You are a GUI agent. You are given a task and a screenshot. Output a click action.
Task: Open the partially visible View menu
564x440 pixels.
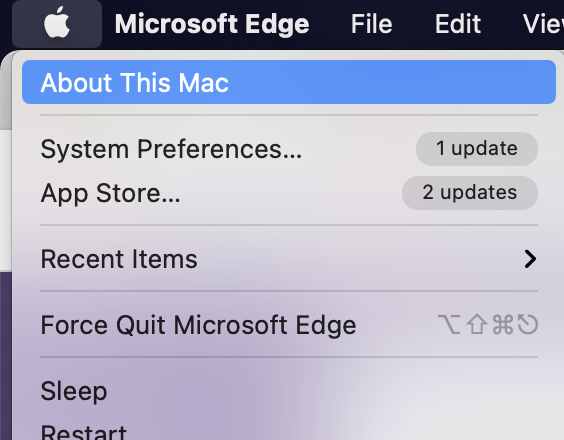[543, 24]
